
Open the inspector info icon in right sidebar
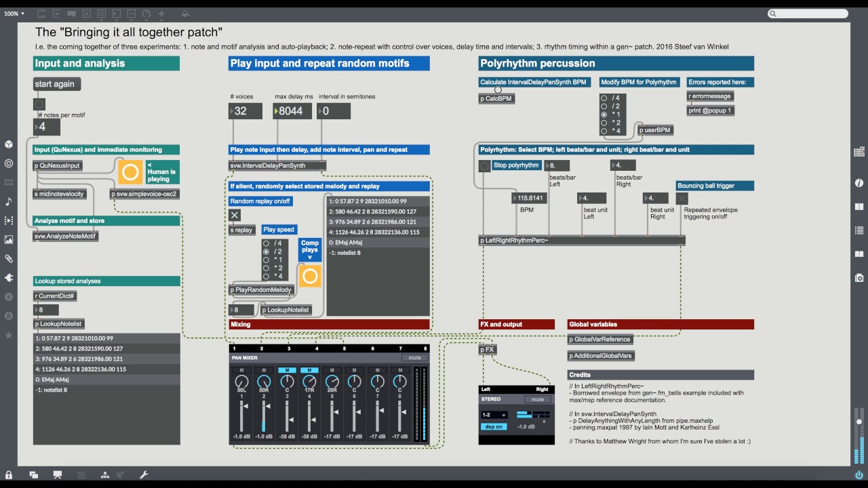coord(859,183)
